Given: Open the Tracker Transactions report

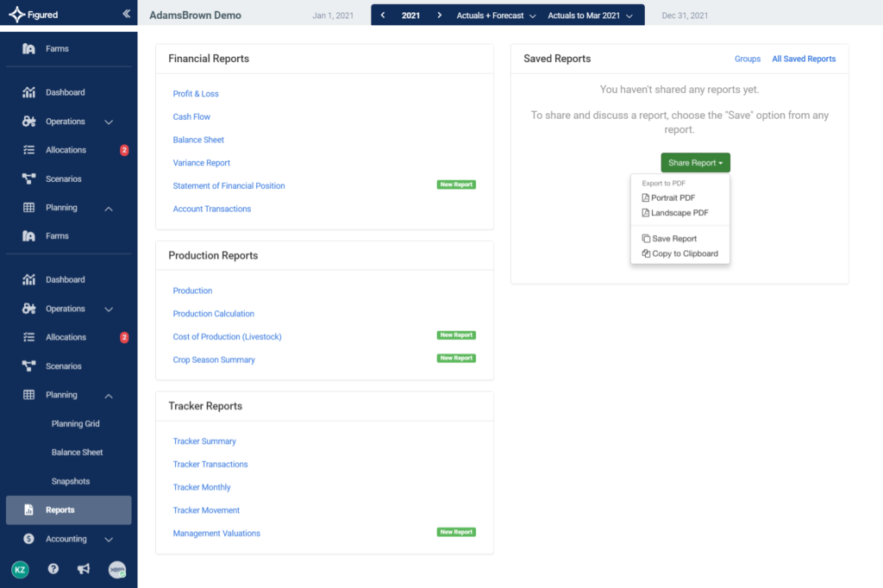Looking at the screenshot, I should click(x=210, y=464).
